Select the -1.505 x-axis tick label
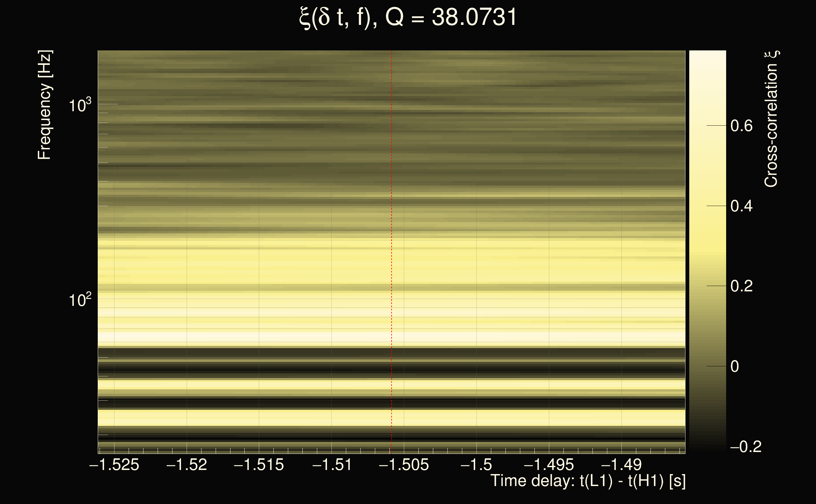The image size is (816, 504). click(x=404, y=465)
